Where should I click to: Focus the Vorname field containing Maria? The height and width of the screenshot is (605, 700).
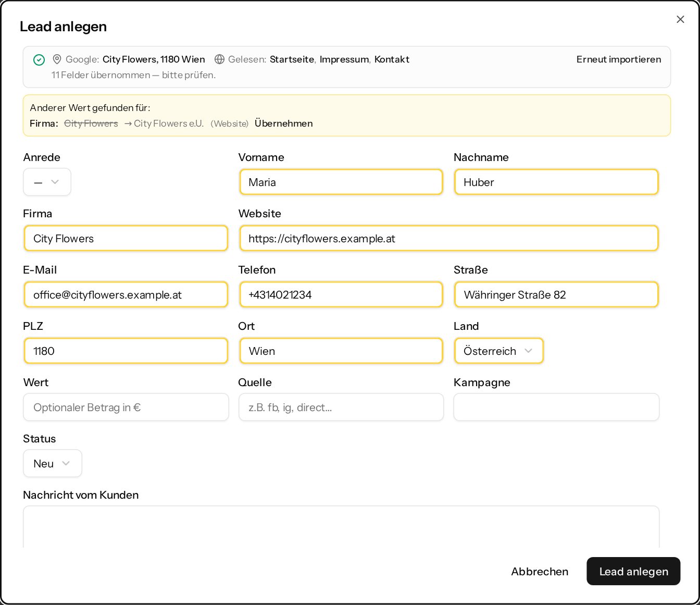click(x=341, y=182)
